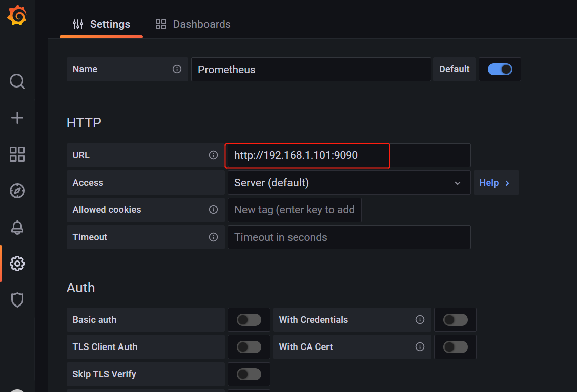Enable the Skip TLS Verify switch

pos(249,374)
